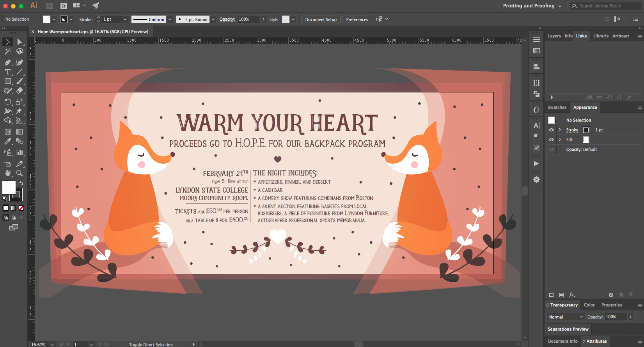This screenshot has width=644, height=347.
Task: Switch to the Color tab
Action: 589,305
